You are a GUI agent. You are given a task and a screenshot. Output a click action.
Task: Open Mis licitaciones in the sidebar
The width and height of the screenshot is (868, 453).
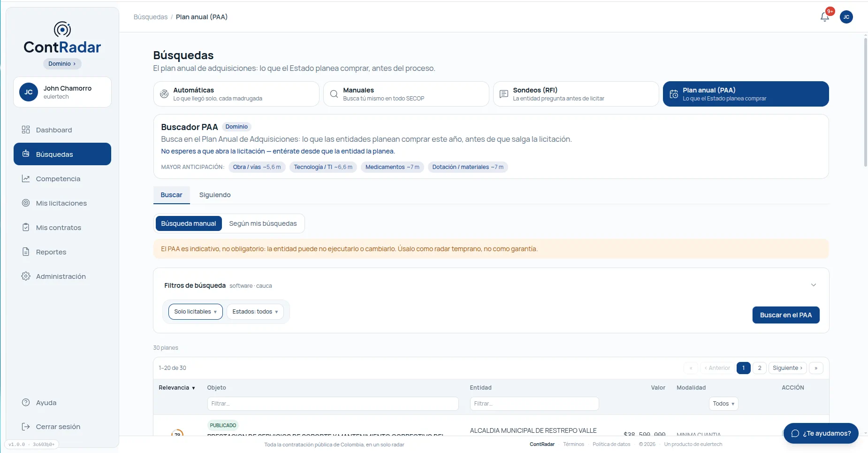tap(62, 203)
